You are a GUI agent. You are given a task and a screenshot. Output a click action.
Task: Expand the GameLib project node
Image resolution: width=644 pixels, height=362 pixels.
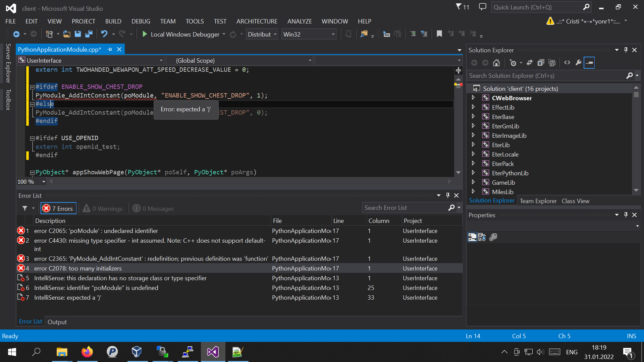click(473, 182)
